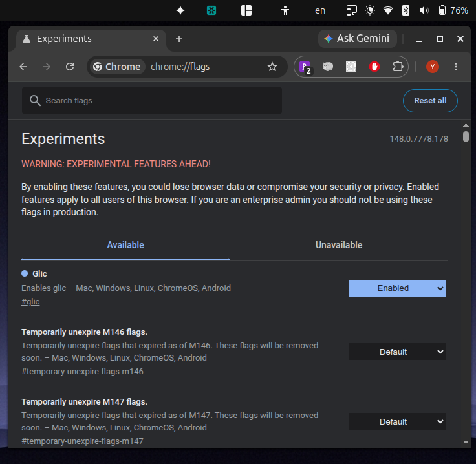This screenshot has height=464, width=476.
Task: Click the Bluetooth tray icon
Action: (406, 10)
